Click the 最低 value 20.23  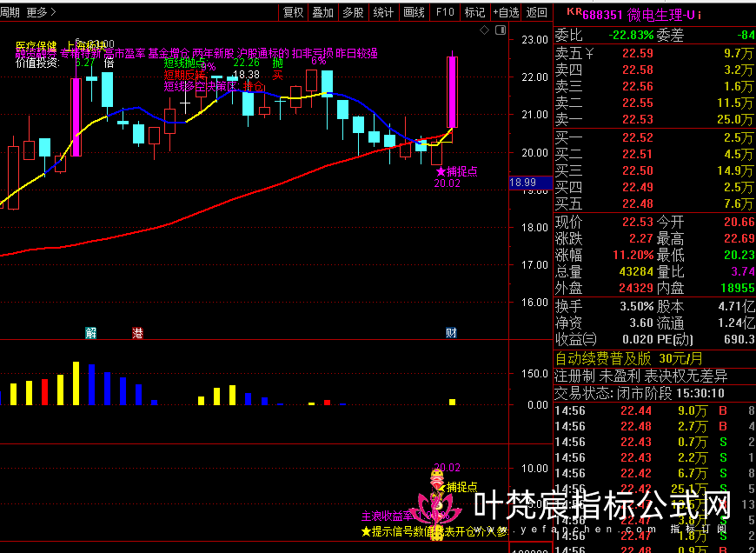pyautogui.click(x=739, y=255)
